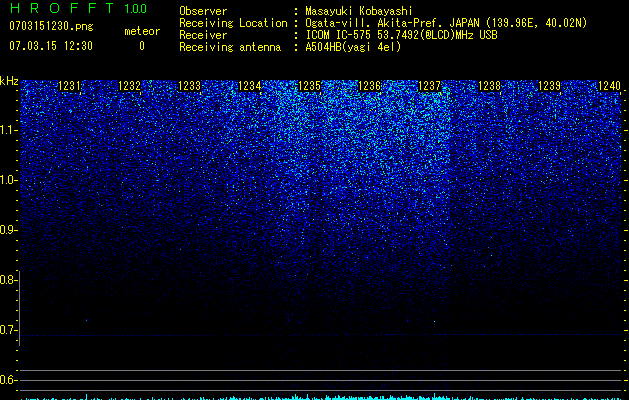Image resolution: width=629 pixels, height=400 pixels.
Task: Click the HROFFT title text
Action: (x=63, y=8)
